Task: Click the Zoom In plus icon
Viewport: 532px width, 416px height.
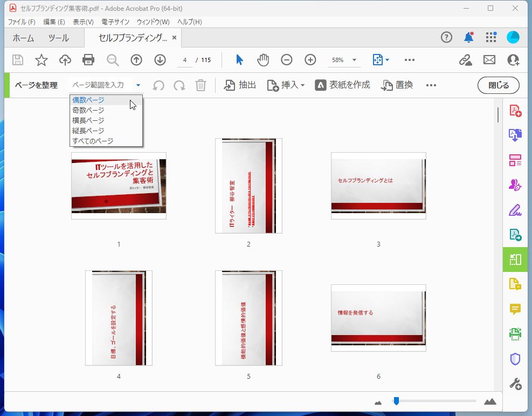Action: pyautogui.click(x=310, y=60)
